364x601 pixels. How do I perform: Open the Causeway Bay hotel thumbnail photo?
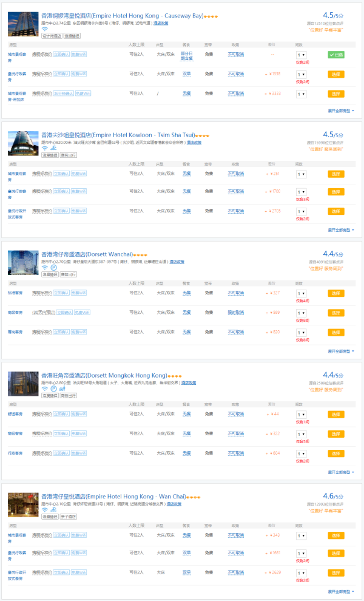point(23,24)
